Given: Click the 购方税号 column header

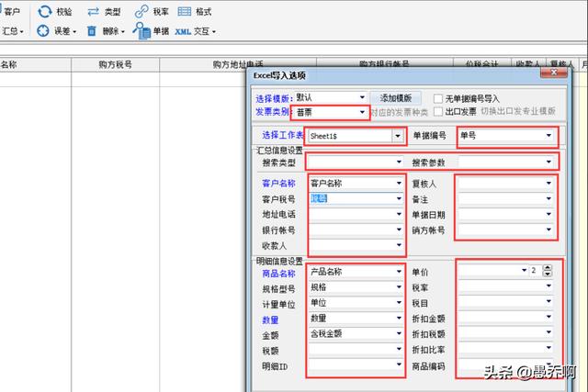Looking at the screenshot, I should (x=115, y=65).
